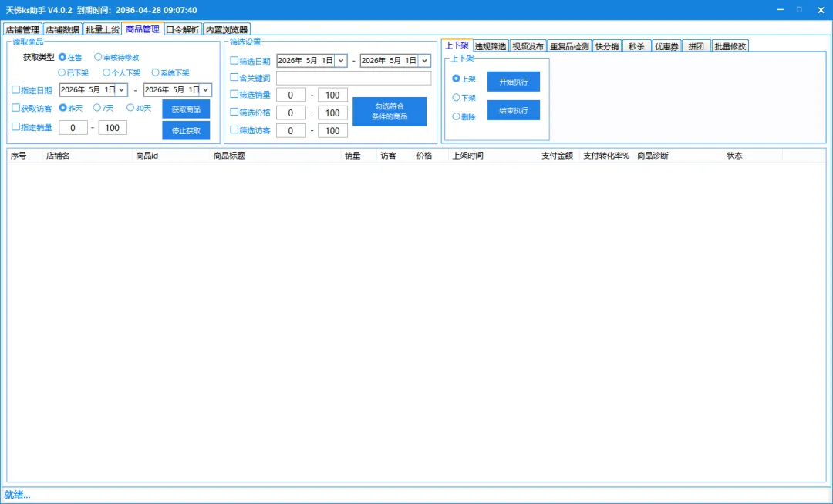Open the 优惠券 tab
The image size is (833, 504).
point(666,46)
